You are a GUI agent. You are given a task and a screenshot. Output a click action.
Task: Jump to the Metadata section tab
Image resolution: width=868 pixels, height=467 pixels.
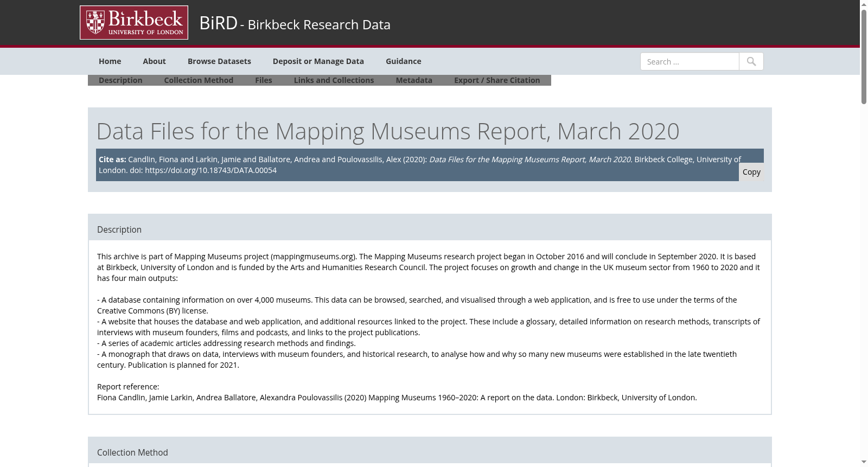tap(414, 80)
